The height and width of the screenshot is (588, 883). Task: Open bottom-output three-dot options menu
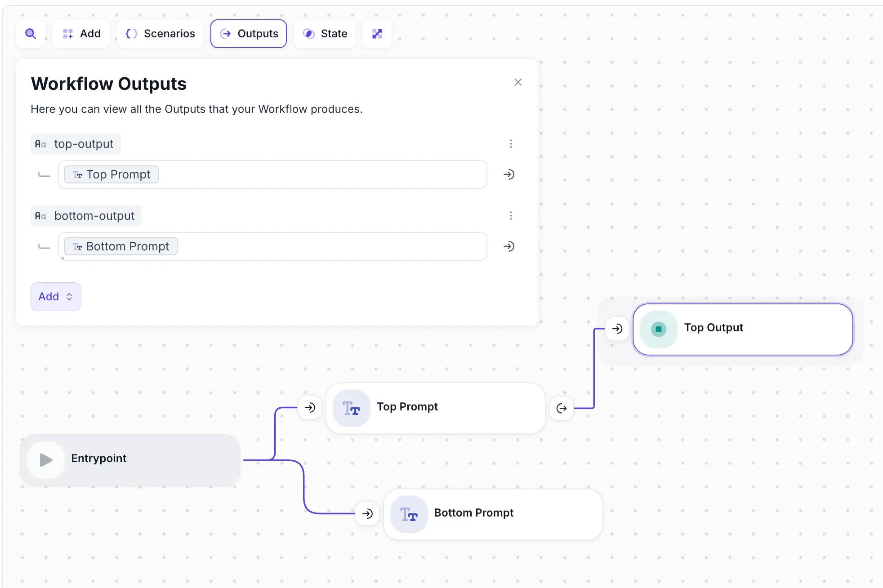pyautogui.click(x=511, y=216)
